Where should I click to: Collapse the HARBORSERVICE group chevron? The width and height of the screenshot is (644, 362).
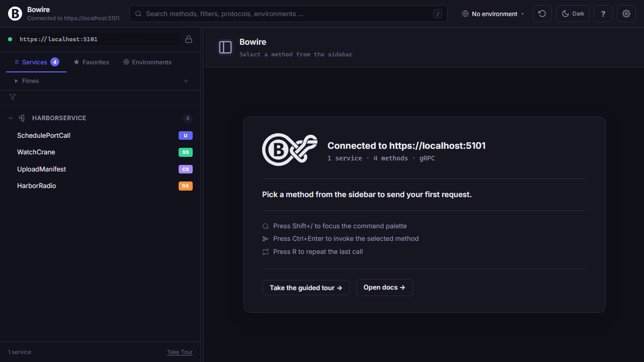pyautogui.click(x=10, y=118)
